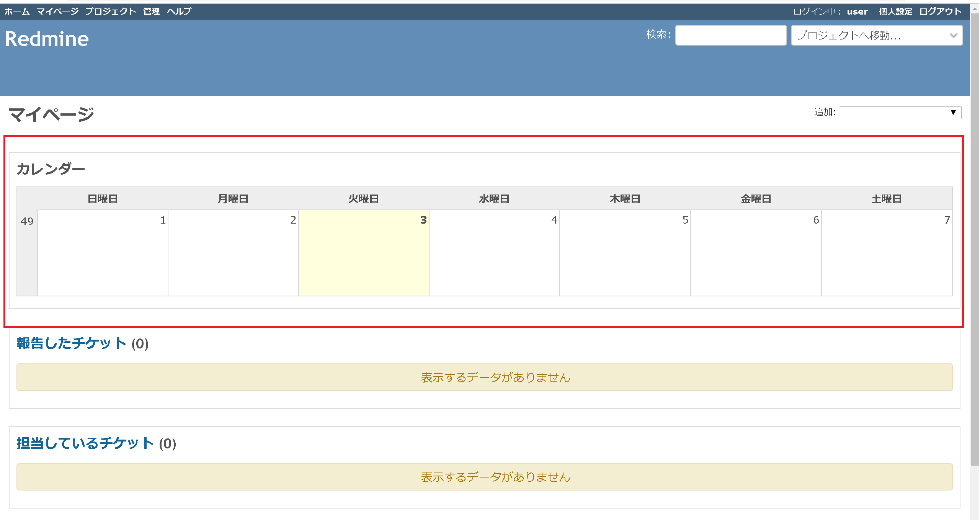Click the 木曜日 column header
Screen dimensions: 980x520
pos(625,199)
